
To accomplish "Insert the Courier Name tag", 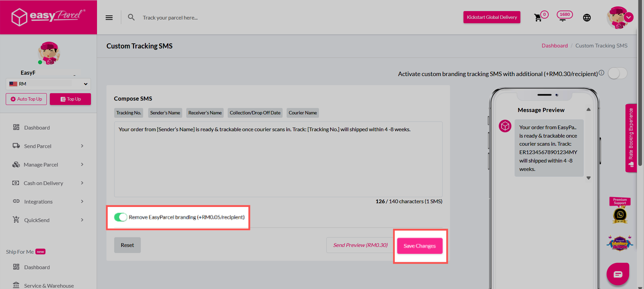I will pyautogui.click(x=303, y=113).
